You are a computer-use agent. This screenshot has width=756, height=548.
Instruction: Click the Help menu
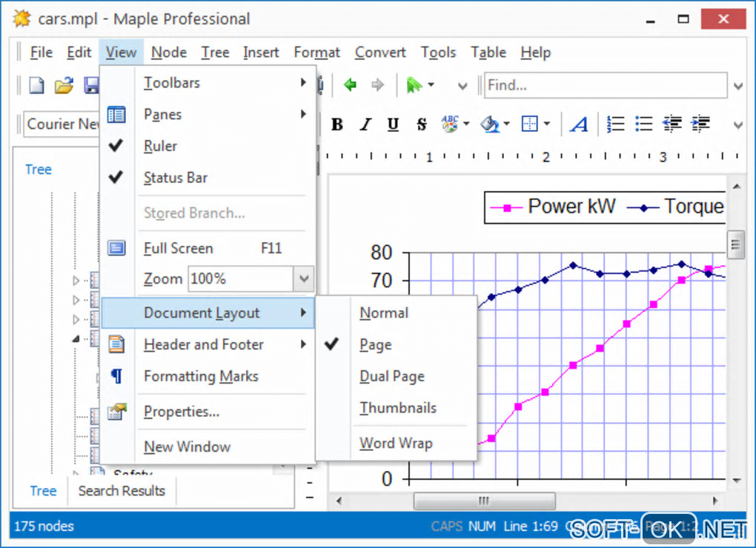coord(535,52)
